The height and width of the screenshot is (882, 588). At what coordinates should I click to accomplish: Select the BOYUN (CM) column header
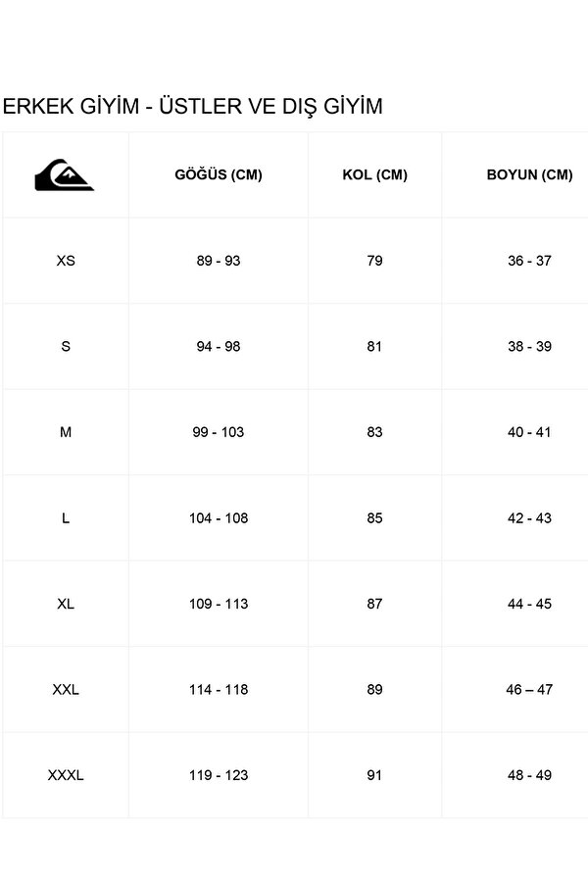529,175
